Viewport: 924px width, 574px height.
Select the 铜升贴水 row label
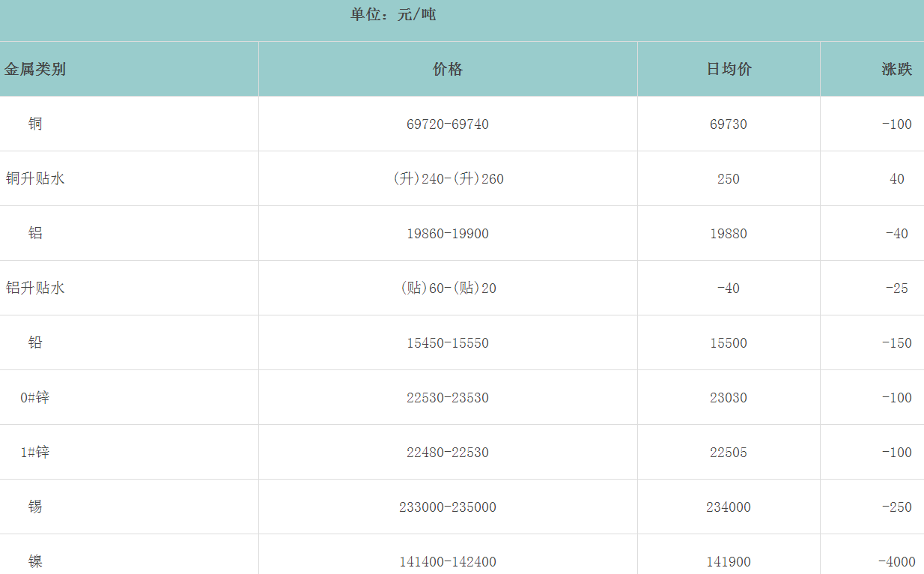coord(35,179)
